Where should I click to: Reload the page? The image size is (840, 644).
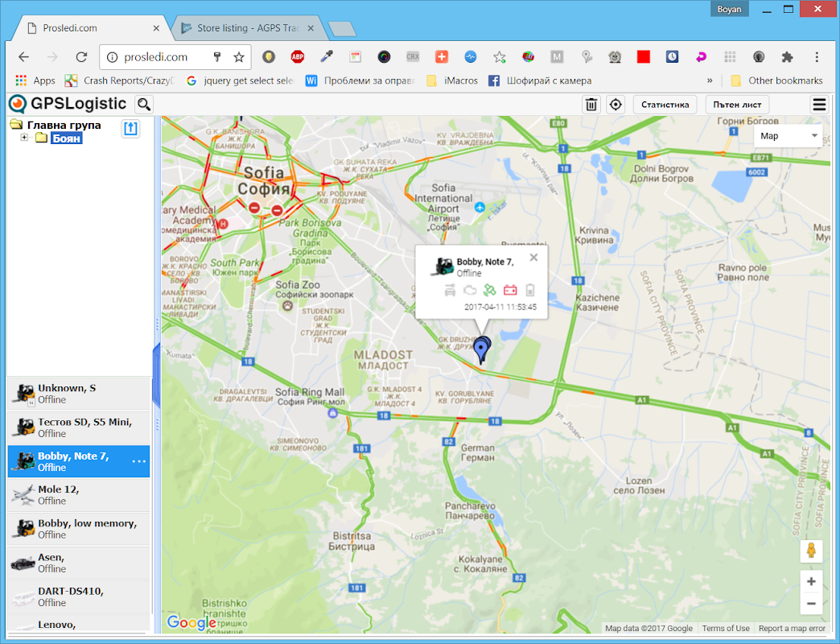pos(81,57)
